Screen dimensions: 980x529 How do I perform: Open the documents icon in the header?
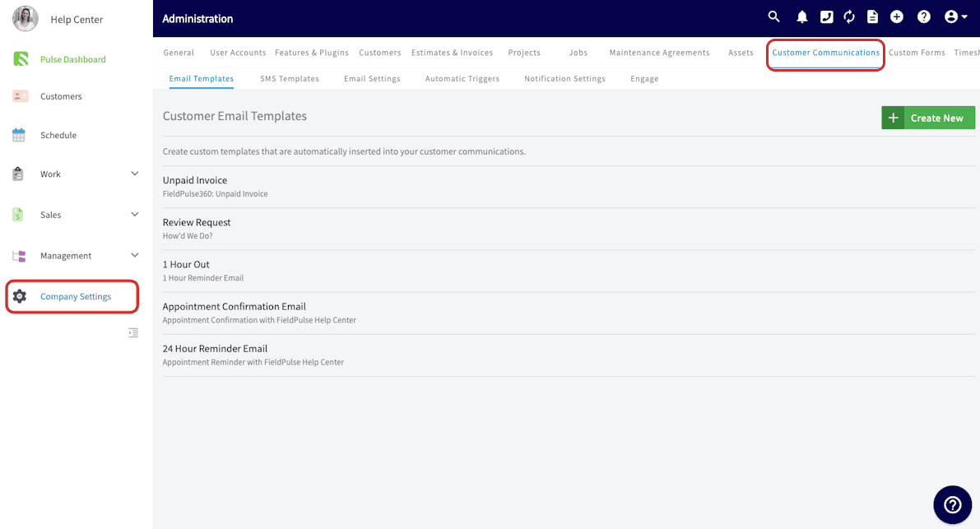click(872, 16)
